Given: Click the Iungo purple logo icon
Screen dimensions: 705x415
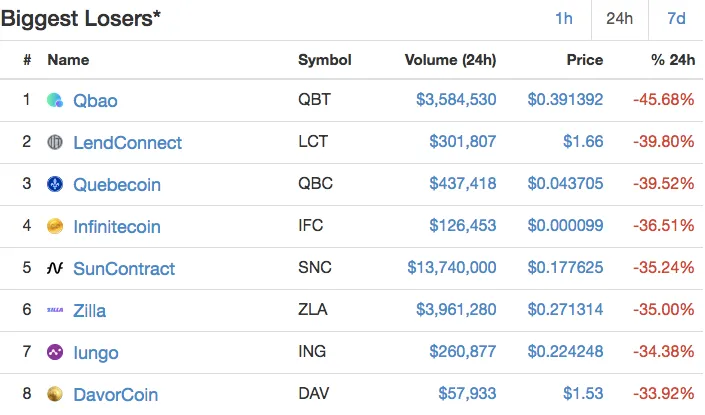Looking at the screenshot, I should (55, 352).
